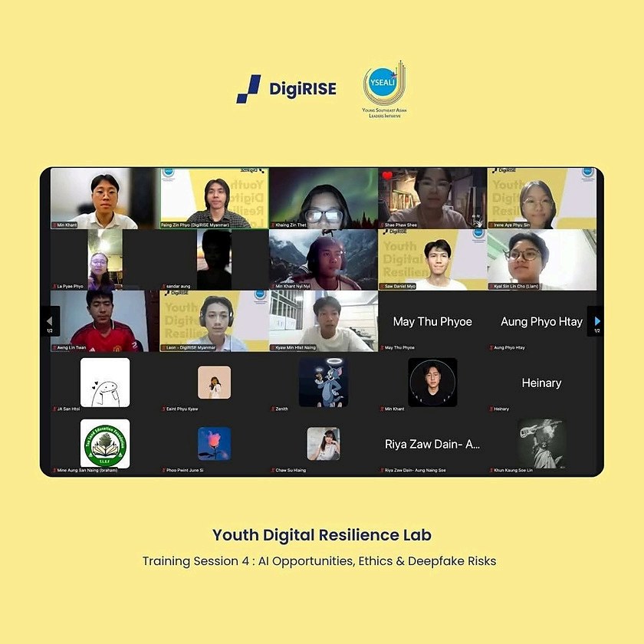Click the 'Khun Kaung Soe Lin' name label

click(x=513, y=470)
